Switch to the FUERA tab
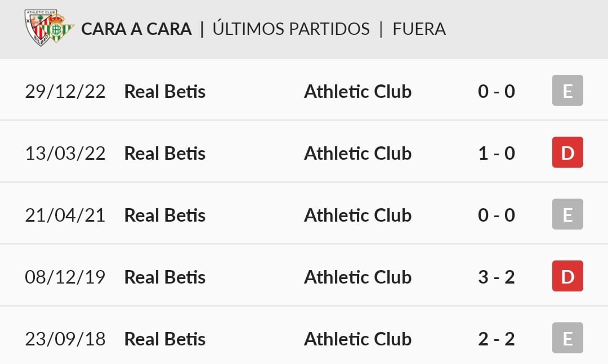 tap(419, 29)
